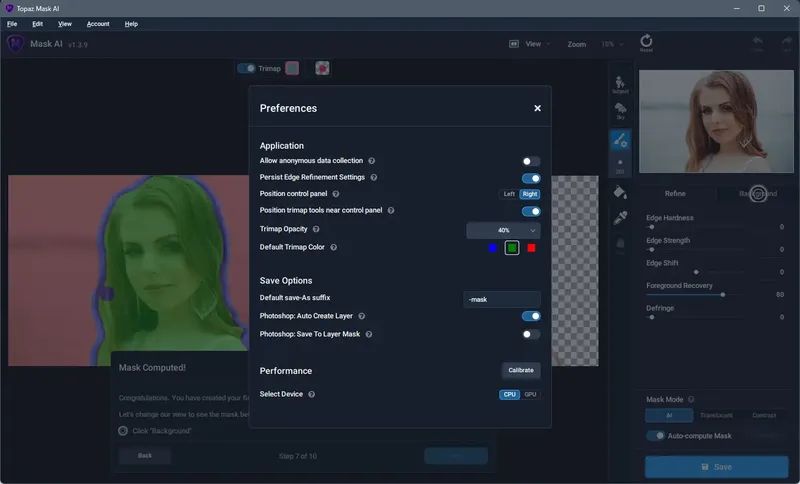Open the Zoom 10% dropdown

(x=611, y=44)
